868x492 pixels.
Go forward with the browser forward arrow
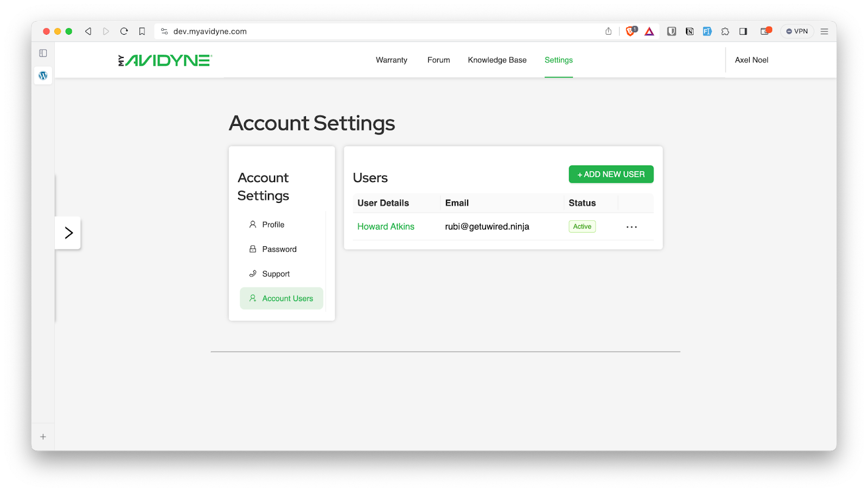pyautogui.click(x=106, y=31)
